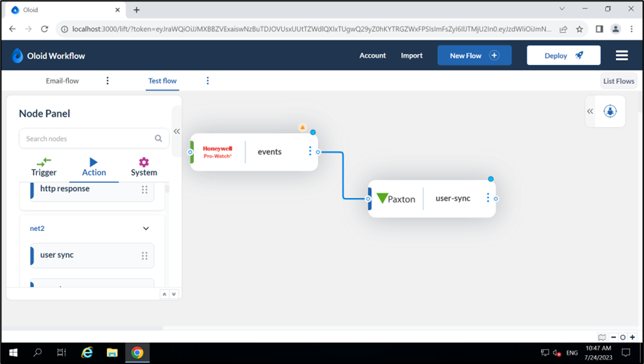644x364 pixels.
Task: Click events node input port
Action: [x=190, y=152]
